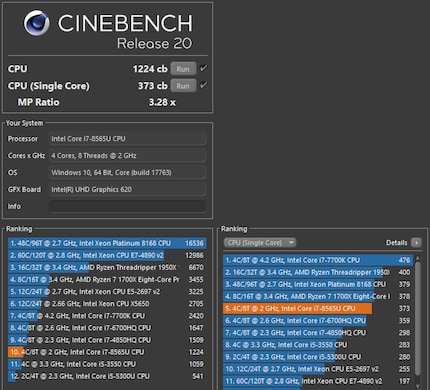Image resolution: width=430 pixels, height=390 pixels.
Task: Toggle the CPU (Single Core) checkmark
Action: click(x=203, y=85)
